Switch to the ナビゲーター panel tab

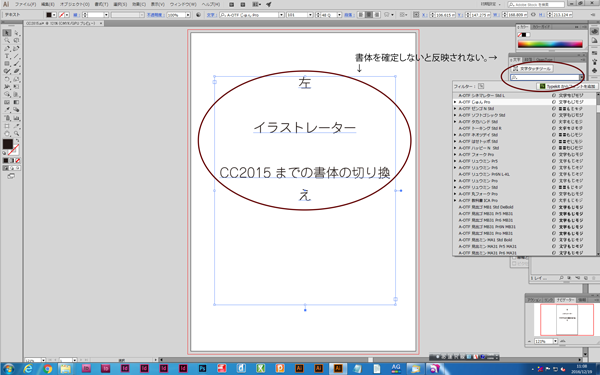pyautogui.click(x=566, y=300)
